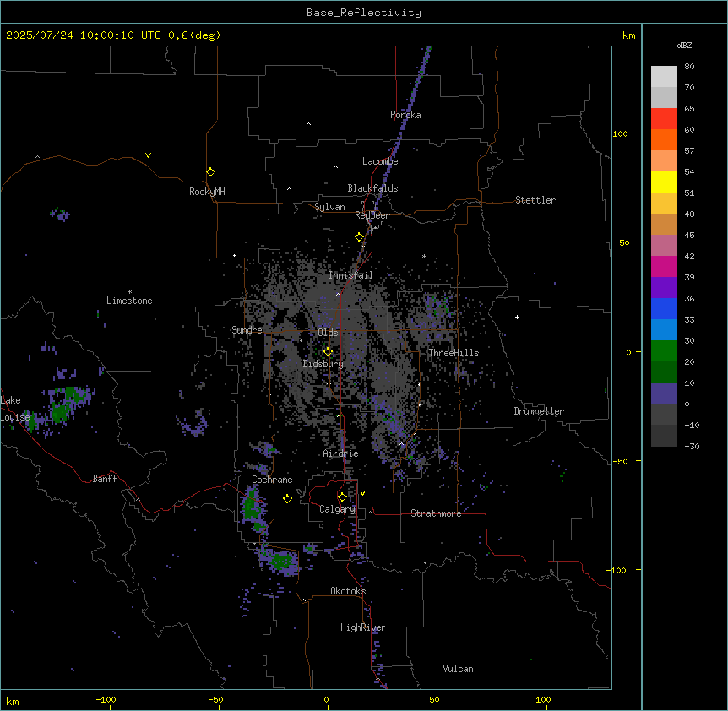Click the Blackfalds city label
The height and width of the screenshot is (711, 728).
372,188
